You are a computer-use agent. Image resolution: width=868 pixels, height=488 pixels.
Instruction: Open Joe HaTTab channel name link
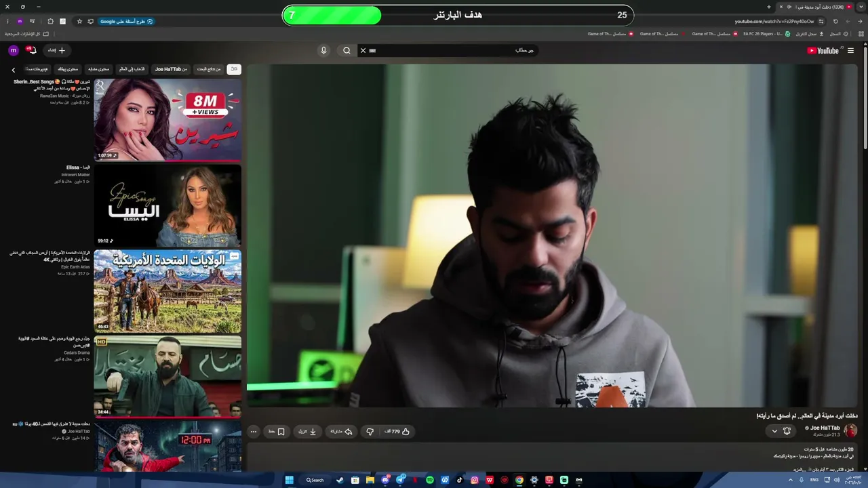click(825, 428)
